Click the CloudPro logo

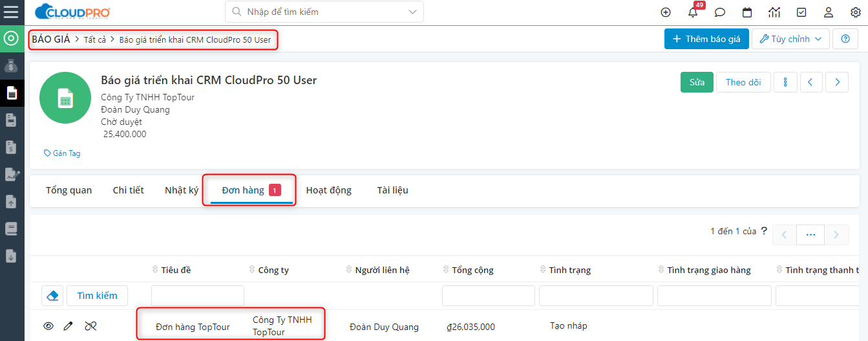[72, 12]
